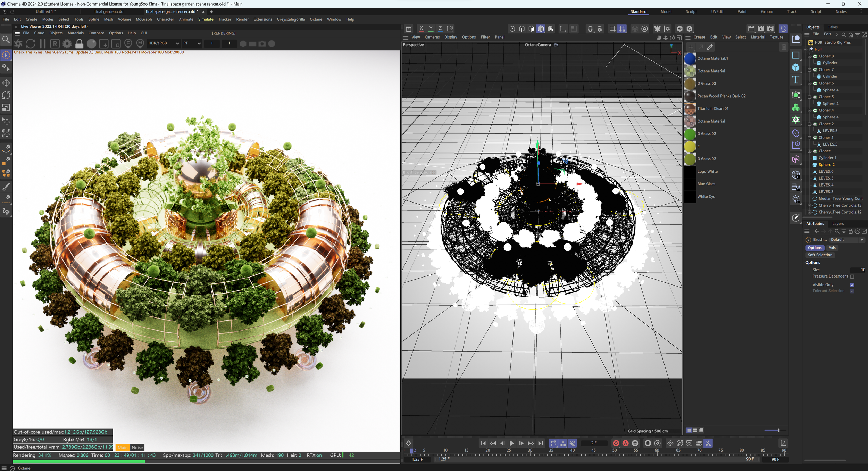Image resolution: width=868 pixels, height=471 pixels.
Task: Open the MoGraph menu
Action: [x=144, y=19]
